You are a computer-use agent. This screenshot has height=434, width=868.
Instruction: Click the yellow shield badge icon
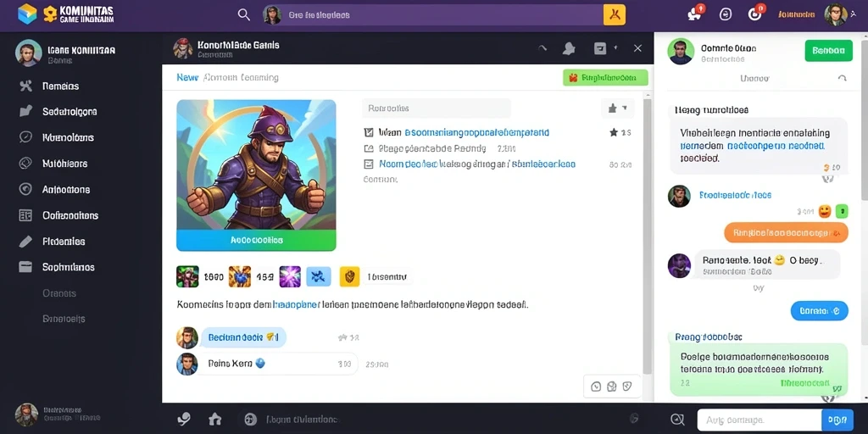tap(349, 275)
